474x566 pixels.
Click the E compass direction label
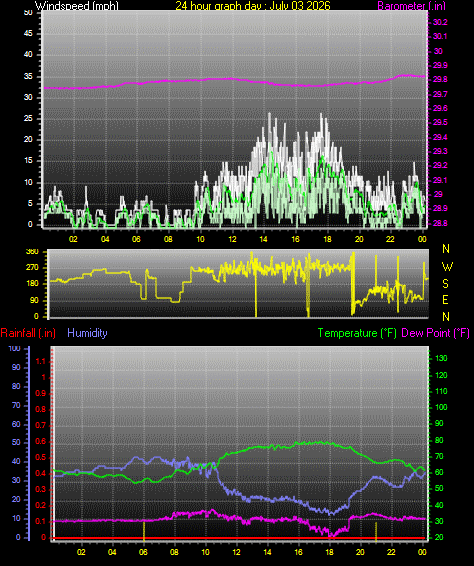[x=445, y=300]
